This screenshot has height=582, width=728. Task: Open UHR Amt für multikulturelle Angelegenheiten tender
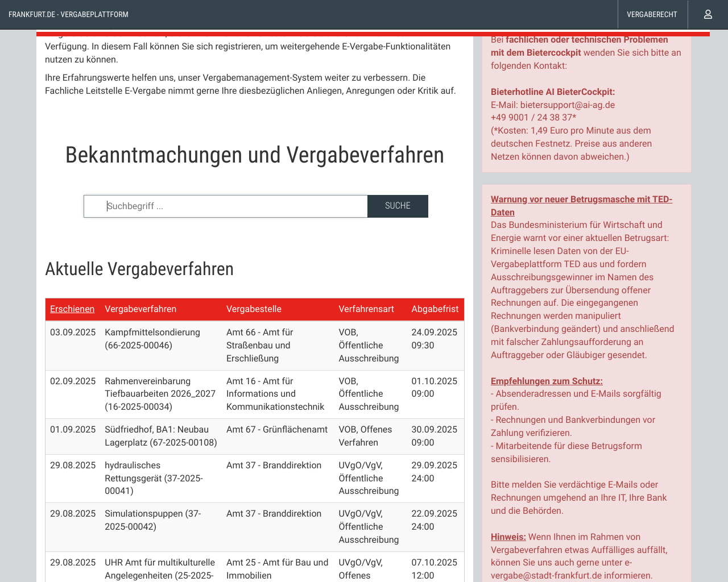coord(160,569)
